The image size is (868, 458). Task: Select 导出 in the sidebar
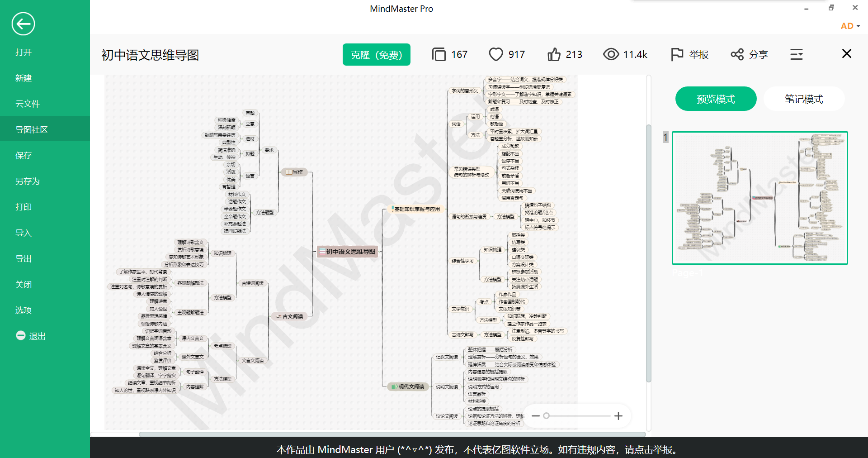point(24,259)
